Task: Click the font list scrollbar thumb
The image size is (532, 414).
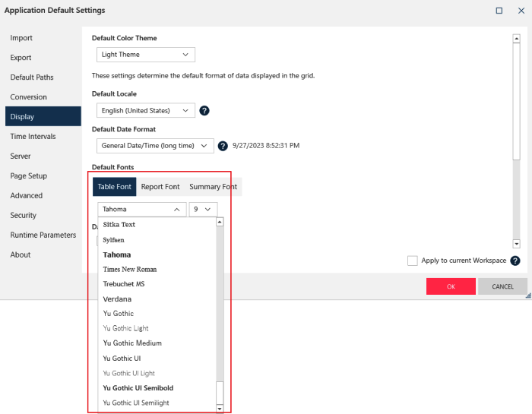Action: pos(220,393)
